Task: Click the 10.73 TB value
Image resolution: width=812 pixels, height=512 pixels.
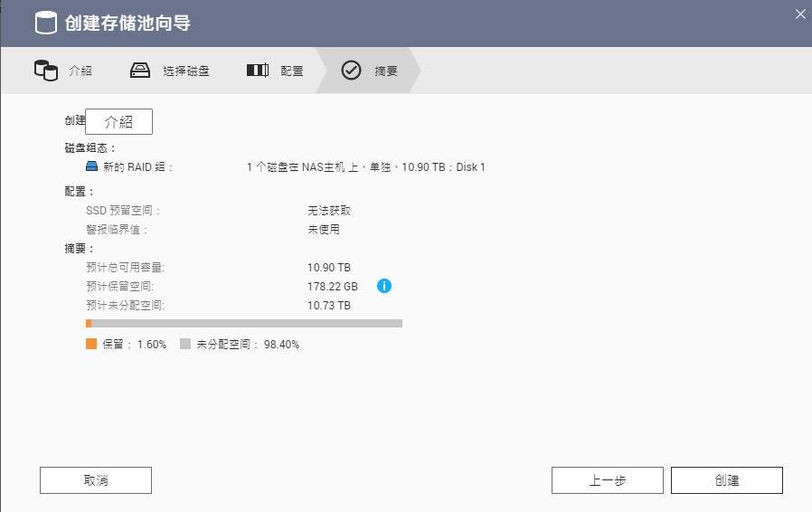Action: tap(329, 305)
